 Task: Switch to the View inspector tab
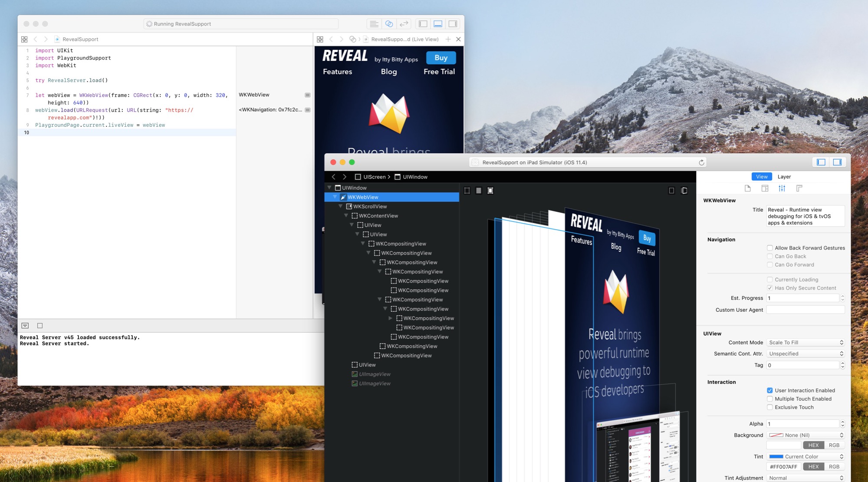pos(762,177)
